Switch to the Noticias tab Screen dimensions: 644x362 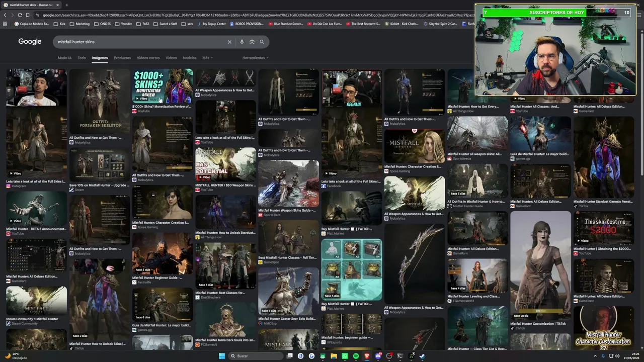click(190, 58)
